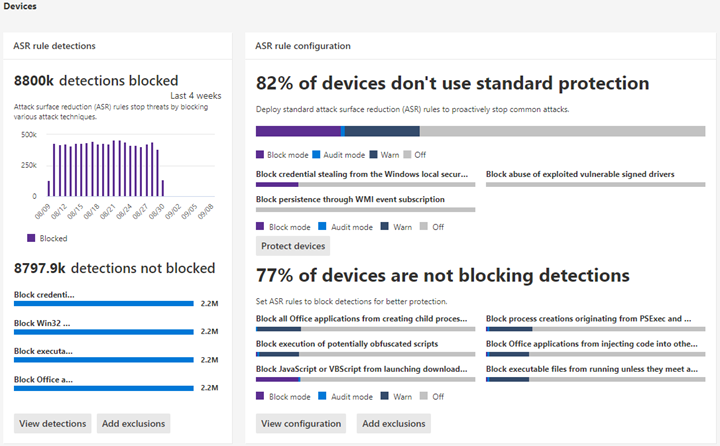Viewport: 720px width, 446px height.
Task: Click the ASR rule configuration card title
Action: pos(302,46)
